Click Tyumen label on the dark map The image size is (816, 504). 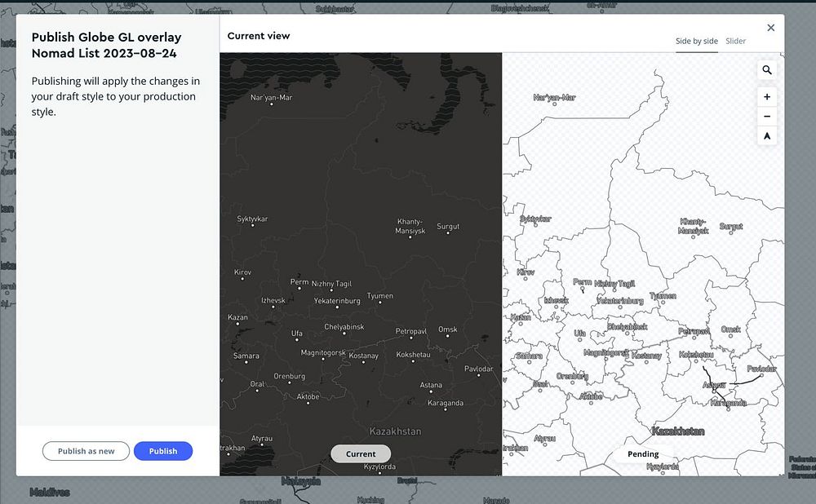click(380, 295)
